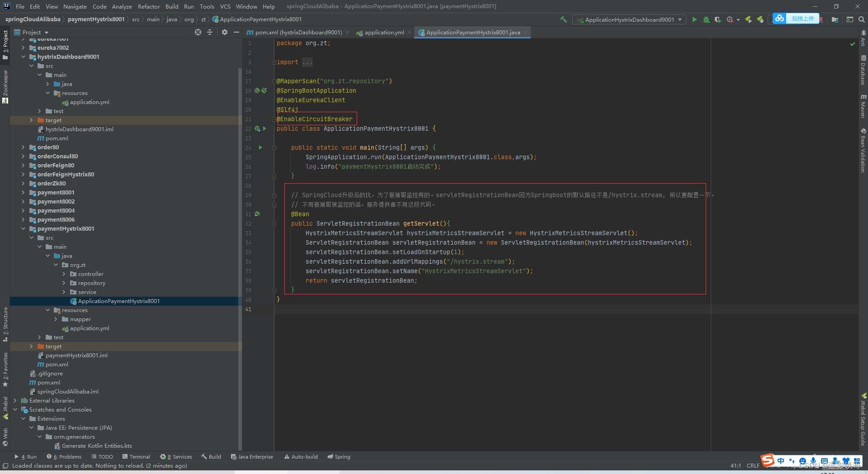868x474 pixels.
Task: Open the Zookeeper side panel
Action: 5,86
